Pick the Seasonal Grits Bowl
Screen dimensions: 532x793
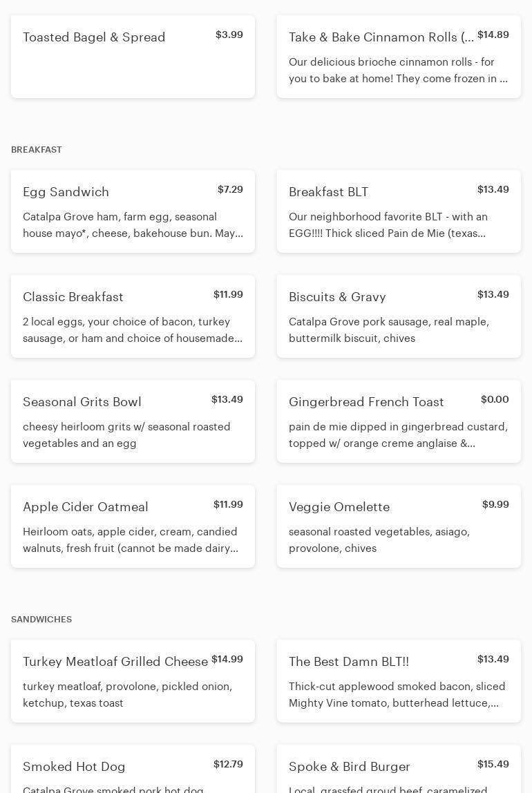tap(133, 421)
